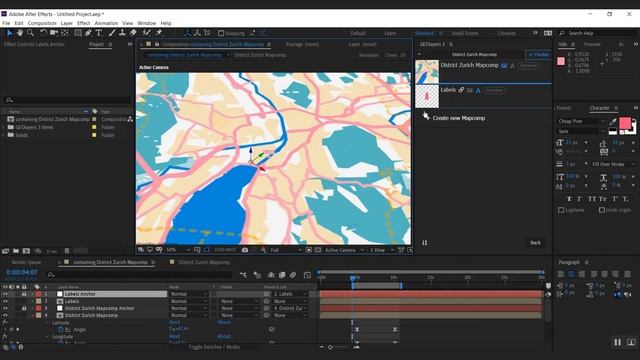Click the Graph Editor icon
Image resolution: width=640 pixels, height=360 pixels.
[307, 275]
